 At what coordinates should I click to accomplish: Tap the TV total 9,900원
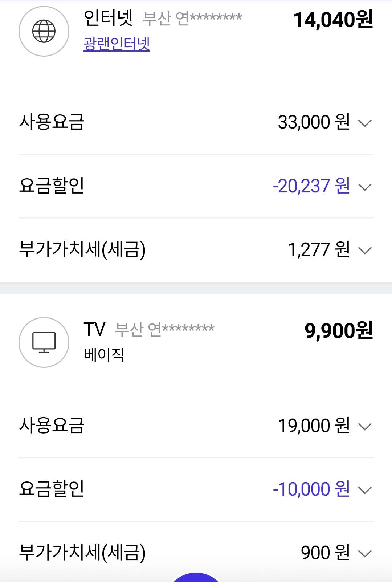339,331
